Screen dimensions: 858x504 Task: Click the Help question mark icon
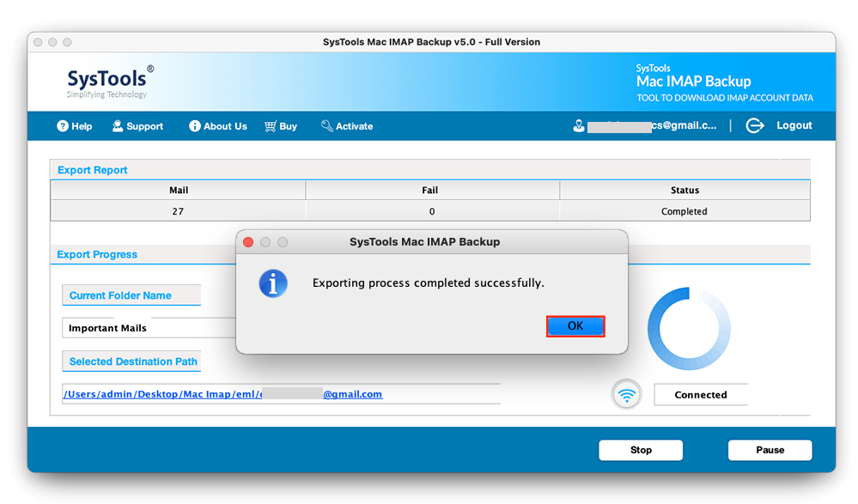(63, 126)
